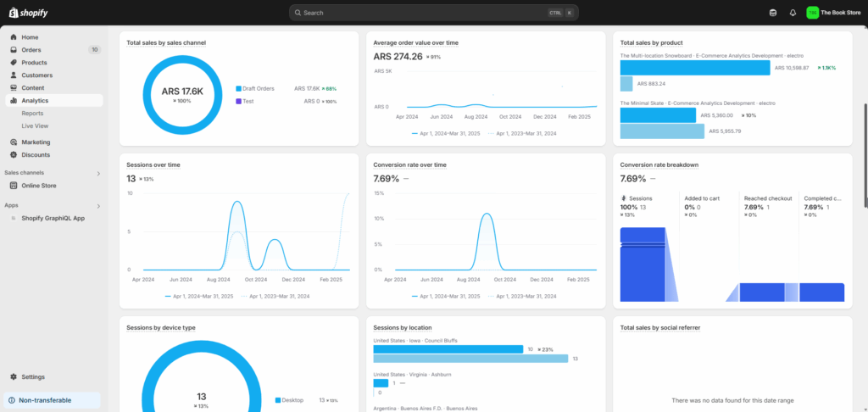Open Total sales by social referrer report
Image resolution: width=868 pixels, height=412 pixels.
pyautogui.click(x=659, y=328)
